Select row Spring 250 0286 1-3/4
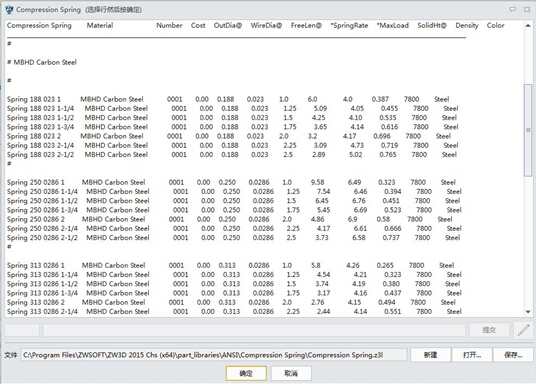The height and width of the screenshot is (384, 536). [x=234, y=210]
